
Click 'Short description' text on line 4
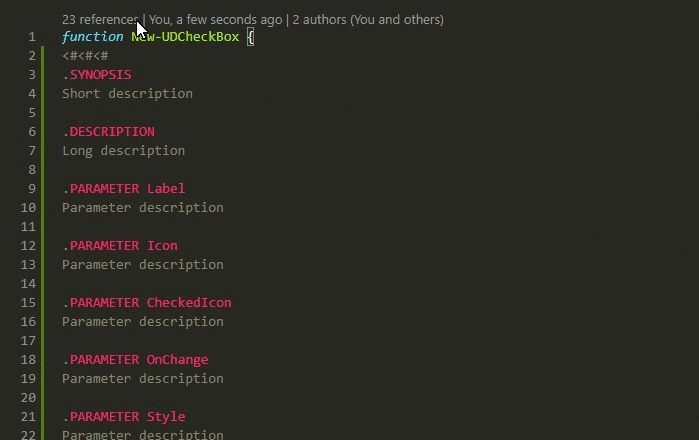click(x=127, y=94)
